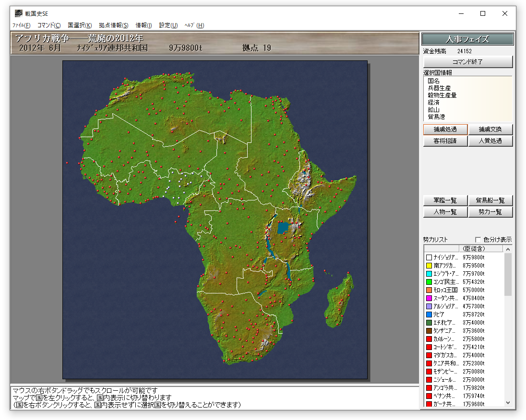This screenshot has width=526, height=420.
Task: Click the yellow South Africa faction swatch
Action: click(x=429, y=266)
